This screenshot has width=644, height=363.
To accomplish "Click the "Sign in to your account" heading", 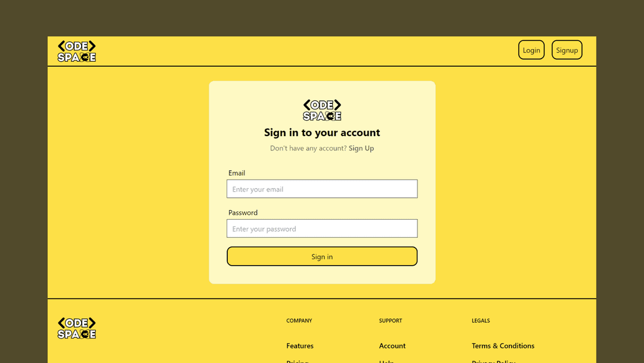I will (322, 133).
